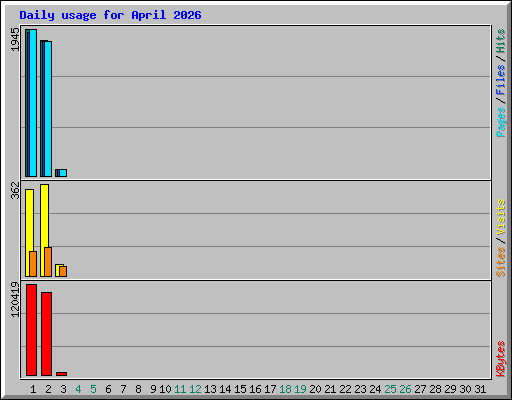Click day label 28 on the x-axis
The width and height of the screenshot is (512, 400).
click(435, 389)
